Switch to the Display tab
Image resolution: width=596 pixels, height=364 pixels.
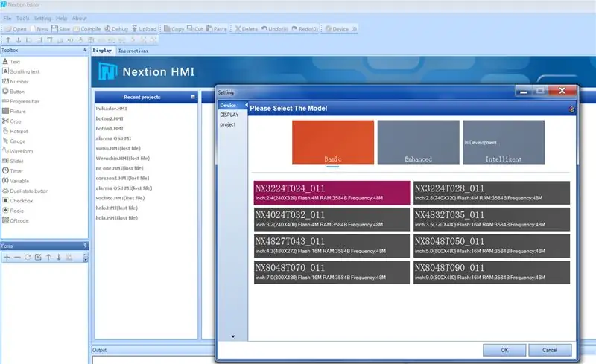point(102,51)
